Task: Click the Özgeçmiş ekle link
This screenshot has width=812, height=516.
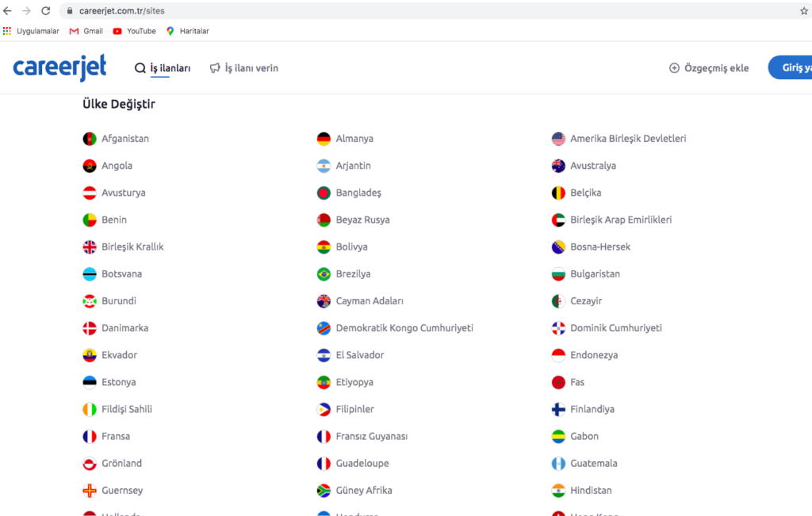Action: 709,68
